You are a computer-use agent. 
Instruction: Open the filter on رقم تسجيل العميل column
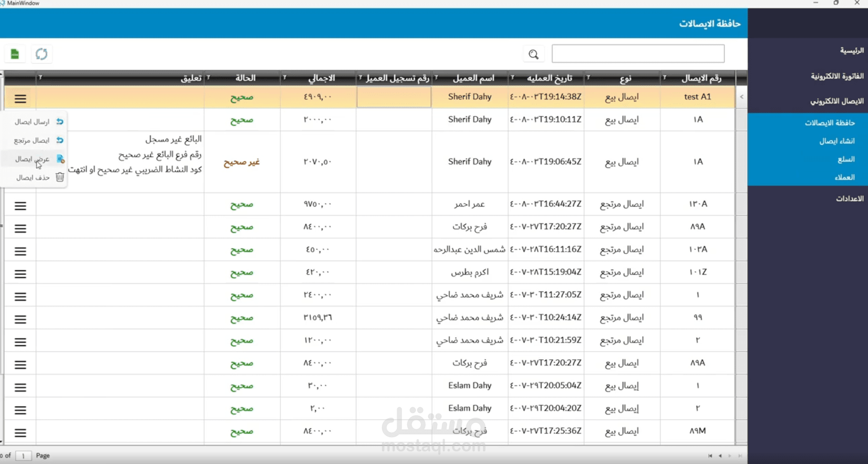(x=360, y=78)
